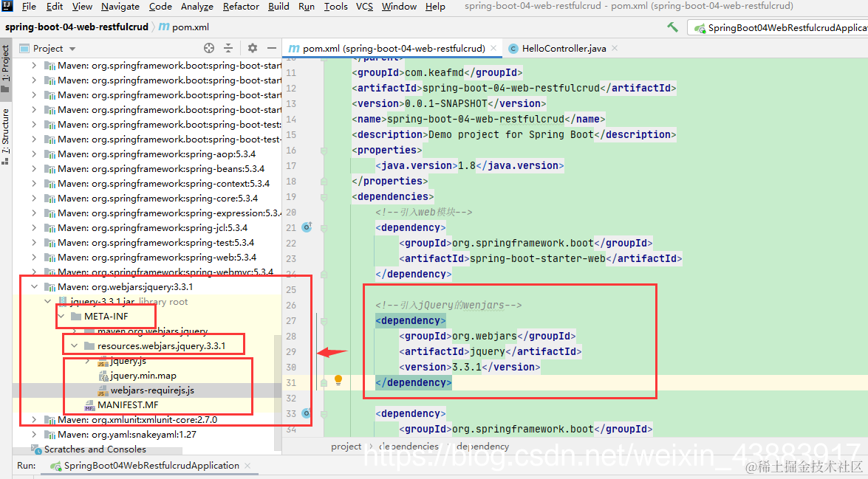Click 'dependencies' in the editor breadcrumb

coord(409,447)
